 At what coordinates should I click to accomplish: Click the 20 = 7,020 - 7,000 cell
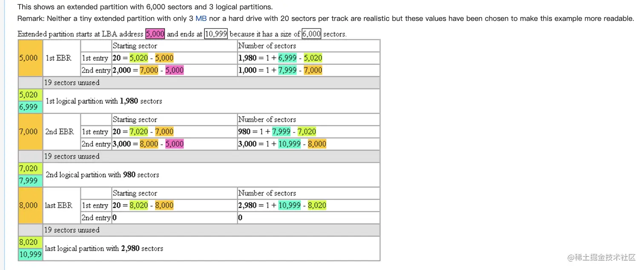(174, 132)
